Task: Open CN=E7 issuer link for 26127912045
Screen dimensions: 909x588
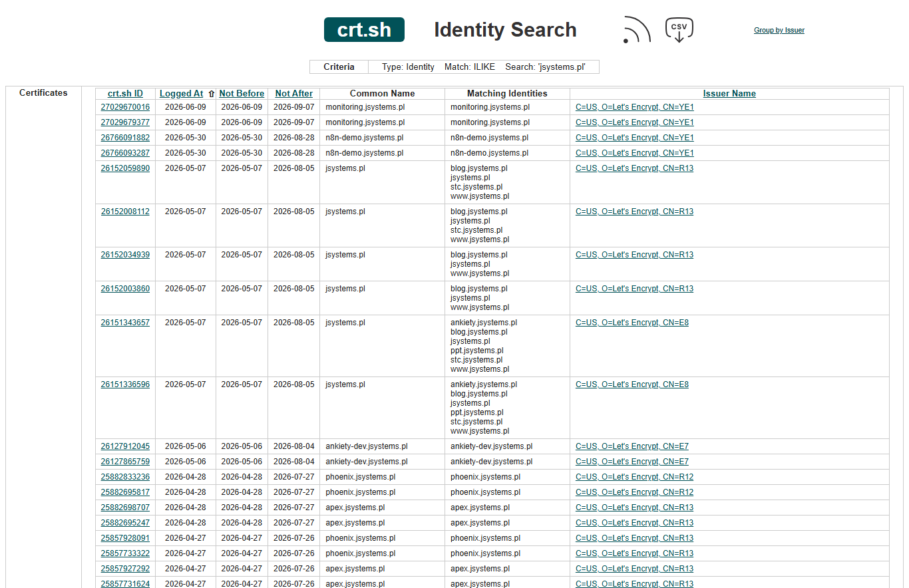Action: pyautogui.click(x=632, y=446)
